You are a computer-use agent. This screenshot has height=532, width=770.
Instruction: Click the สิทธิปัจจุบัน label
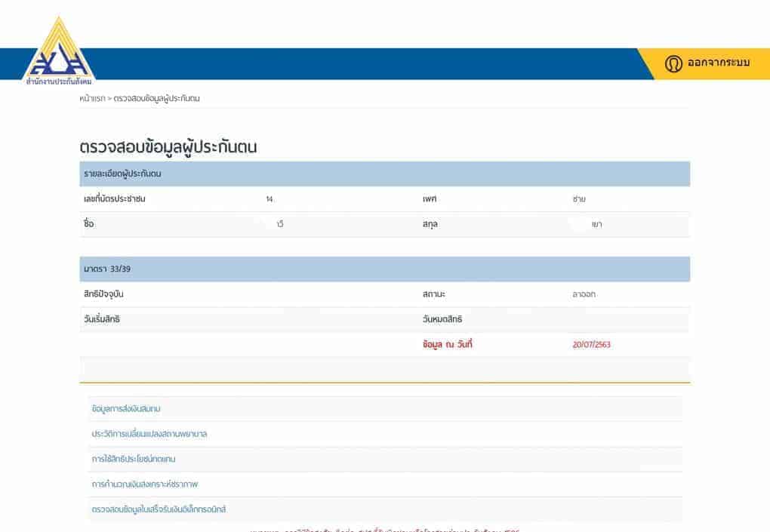point(103,294)
